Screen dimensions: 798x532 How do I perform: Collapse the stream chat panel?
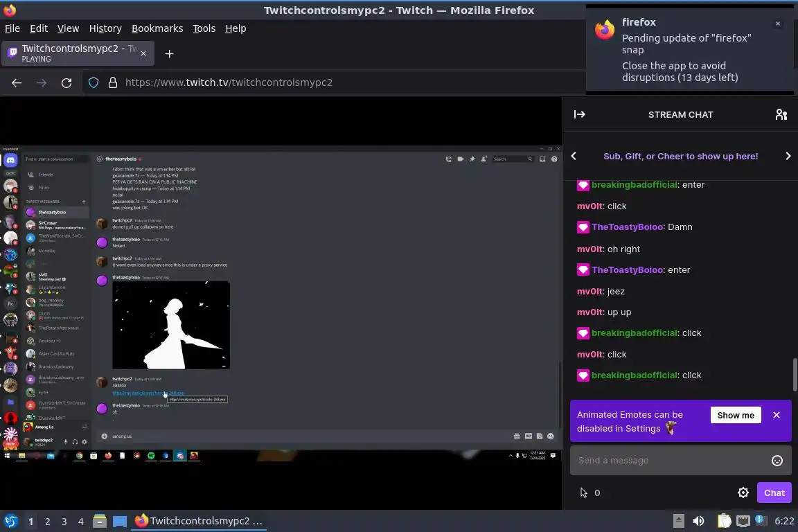[x=580, y=114]
